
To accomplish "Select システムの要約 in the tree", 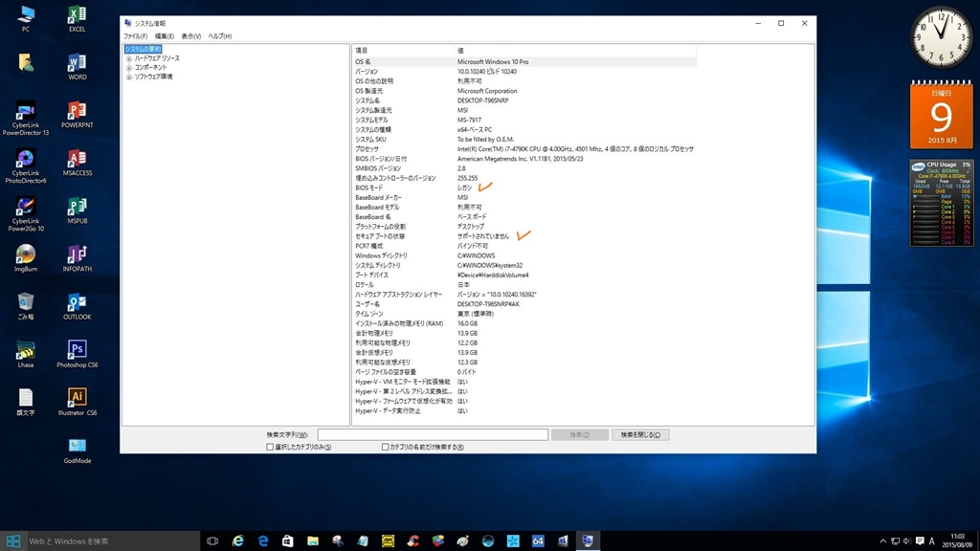I will click(x=143, y=49).
